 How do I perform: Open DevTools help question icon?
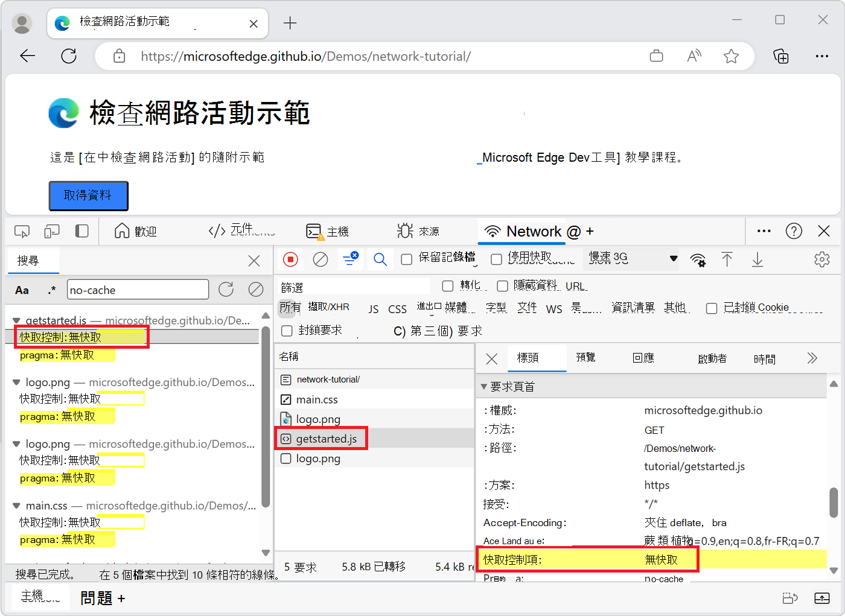pos(794,231)
